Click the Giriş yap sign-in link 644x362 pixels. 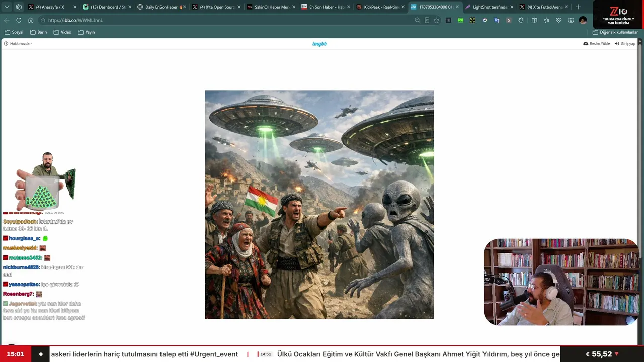click(x=625, y=44)
